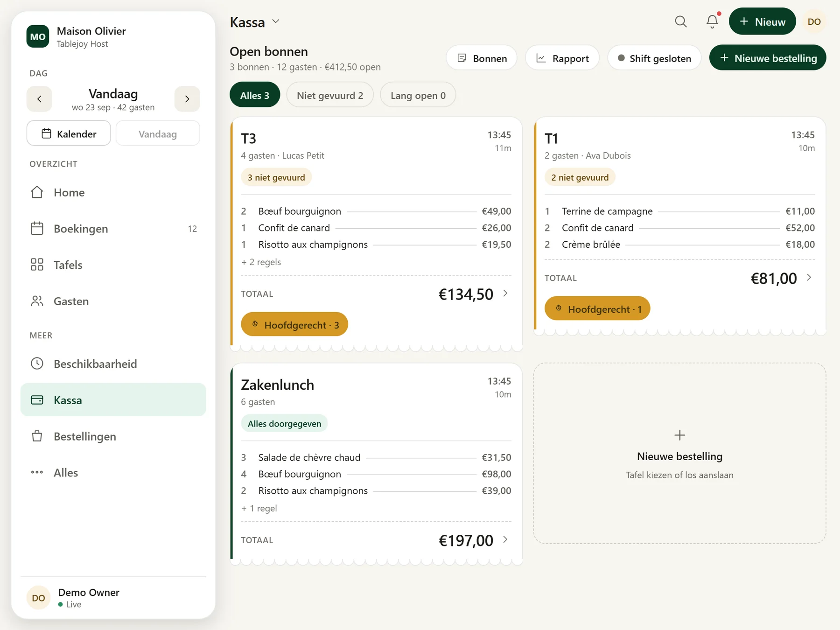Viewport: 840px width, 630px height.
Task: Click Nieuwe bestelling header button
Action: pos(768,58)
